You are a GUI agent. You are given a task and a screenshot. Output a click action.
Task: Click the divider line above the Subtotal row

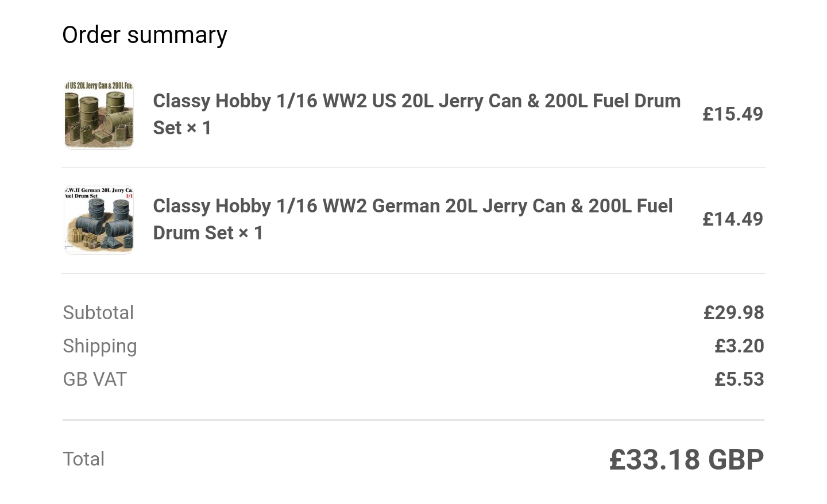coord(413,274)
